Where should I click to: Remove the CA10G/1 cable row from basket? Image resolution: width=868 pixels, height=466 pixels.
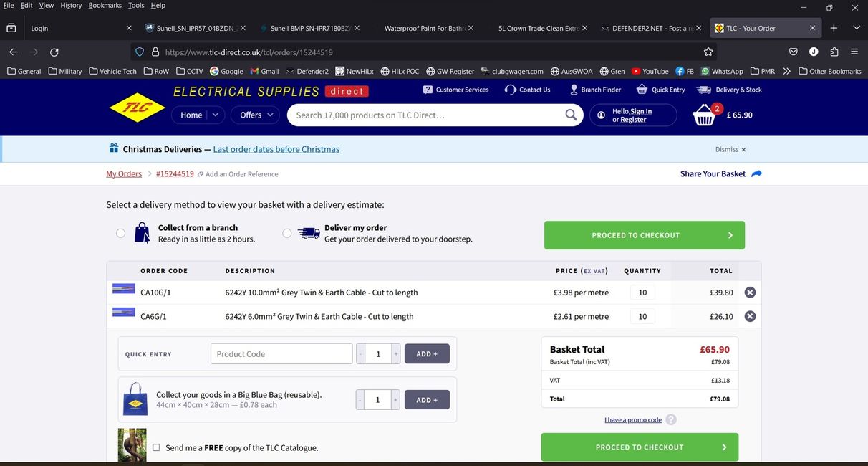click(750, 293)
